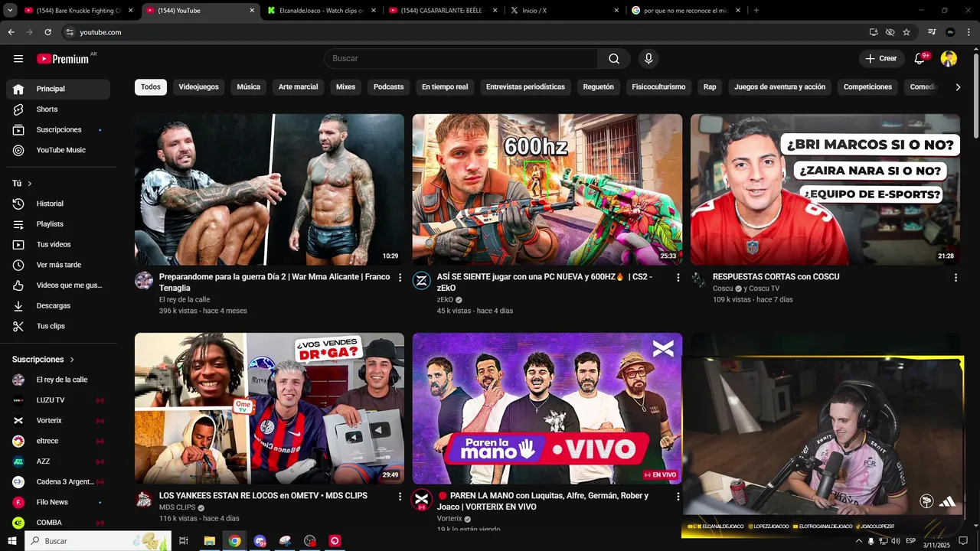Screen dimensions: 980x551
Task: Open a new browser tab with plus
Action: [756, 11]
